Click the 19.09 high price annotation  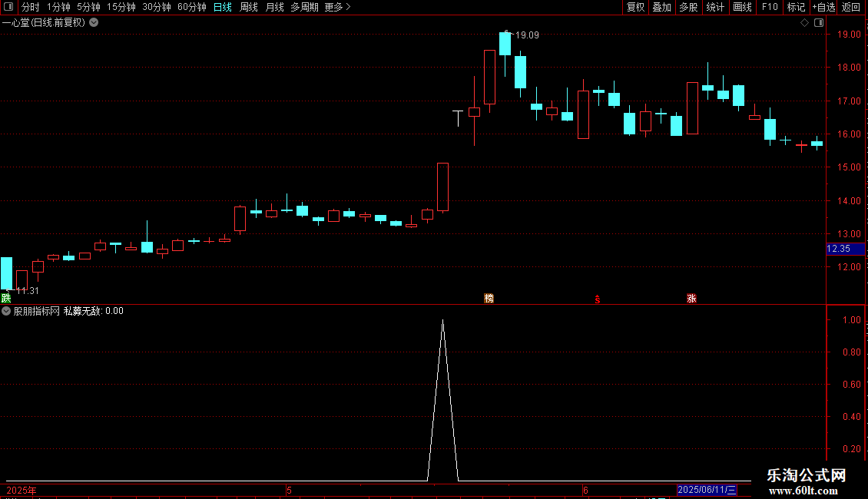[x=527, y=35]
